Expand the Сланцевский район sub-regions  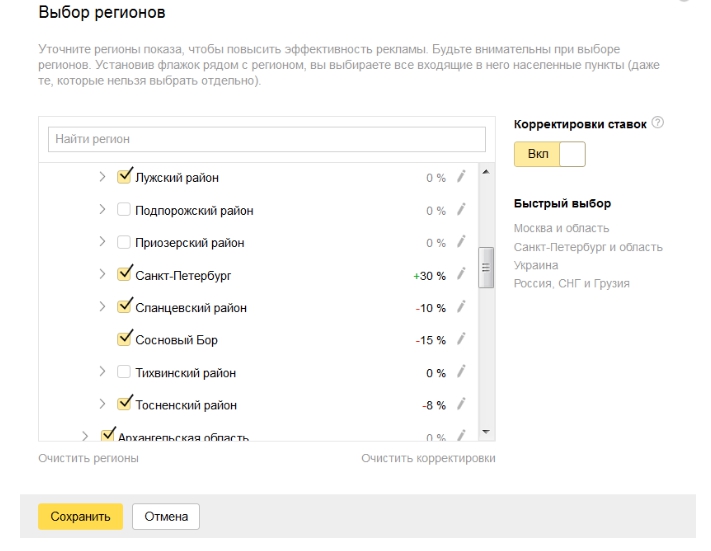point(102,307)
